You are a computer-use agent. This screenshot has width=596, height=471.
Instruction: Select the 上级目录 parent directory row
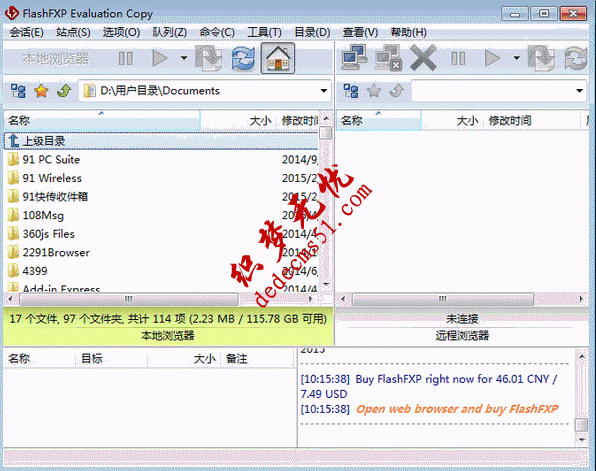(161, 141)
